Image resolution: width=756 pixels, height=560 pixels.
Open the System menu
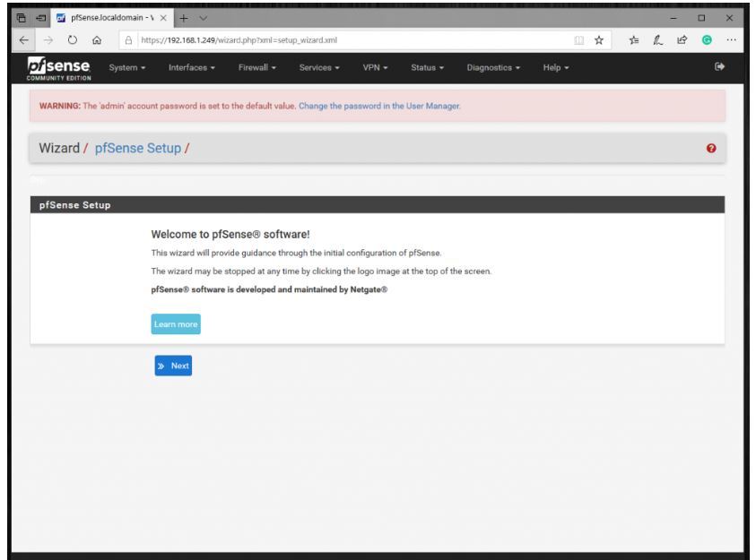(126, 67)
